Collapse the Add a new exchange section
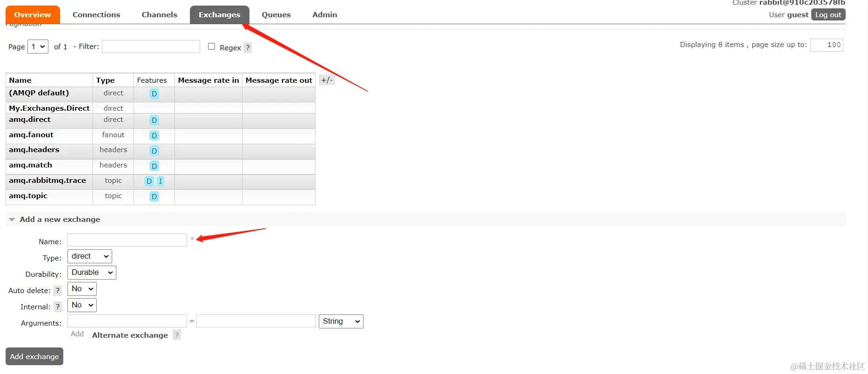This screenshot has width=868, height=374. click(60, 219)
